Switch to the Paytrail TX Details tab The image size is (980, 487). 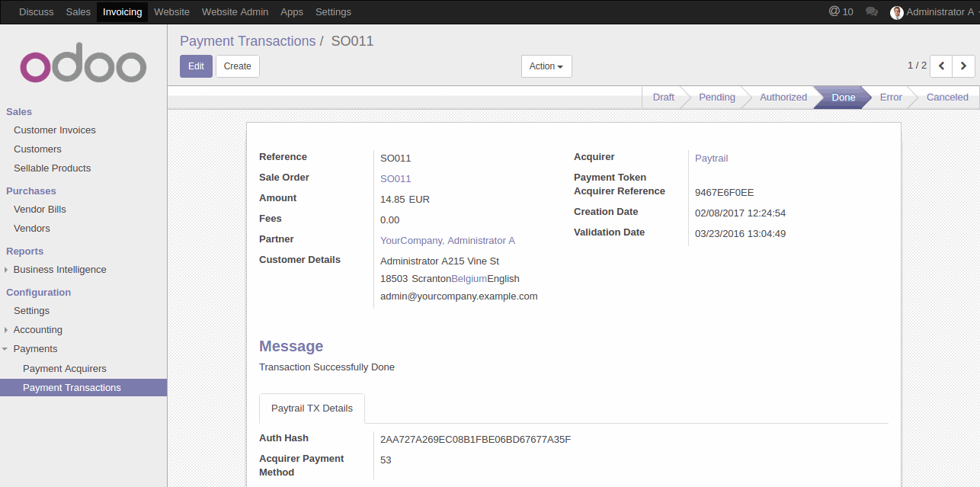click(312, 409)
